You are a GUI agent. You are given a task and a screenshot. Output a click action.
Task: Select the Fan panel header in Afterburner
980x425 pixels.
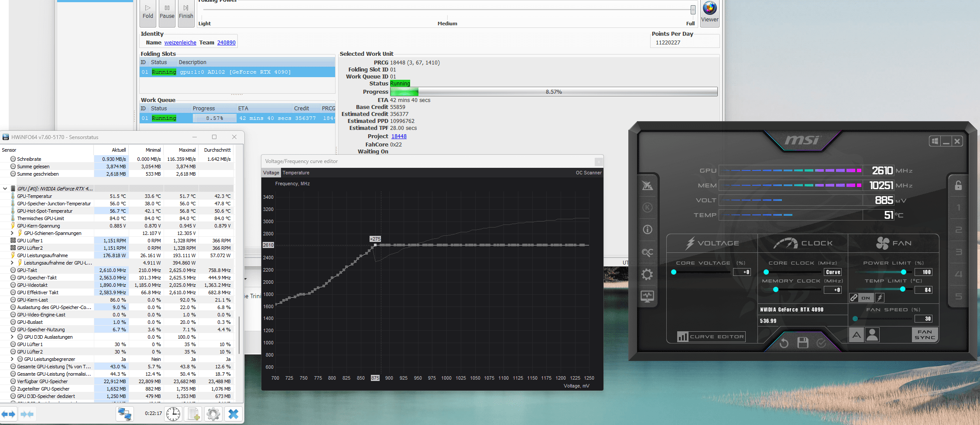pos(893,243)
